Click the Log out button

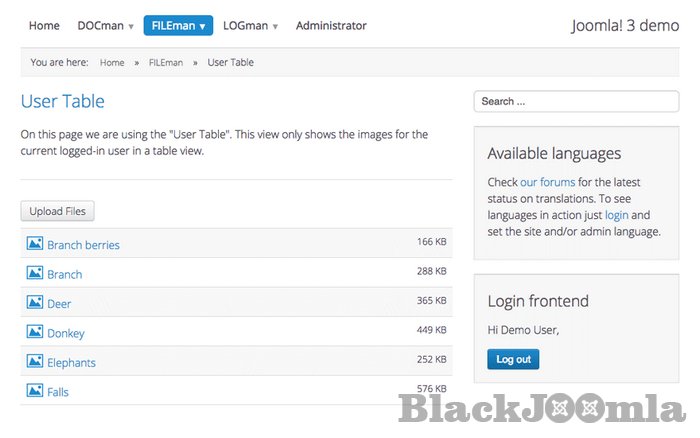pyautogui.click(x=513, y=360)
